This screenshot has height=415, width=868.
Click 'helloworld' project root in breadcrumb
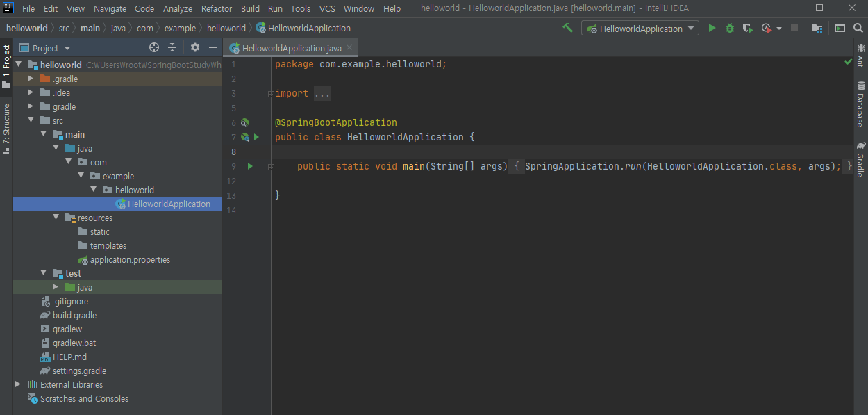point(27,29)
